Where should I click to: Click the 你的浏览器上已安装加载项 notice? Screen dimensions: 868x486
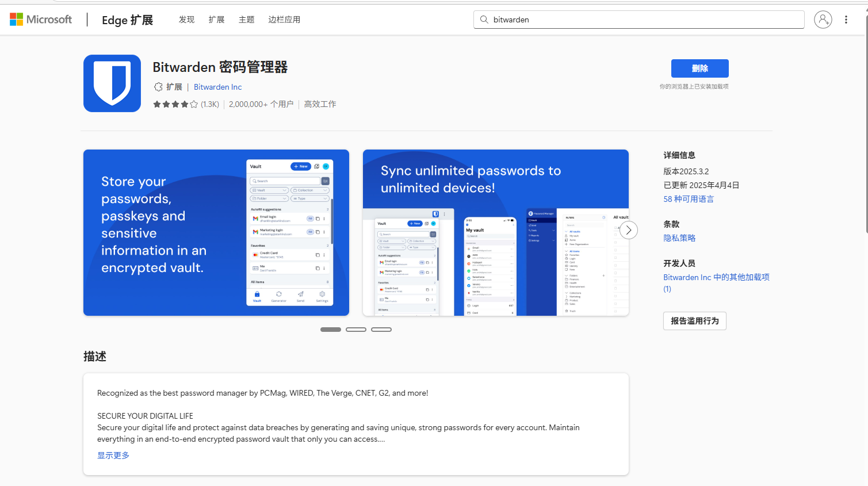(x=694, y=87)
